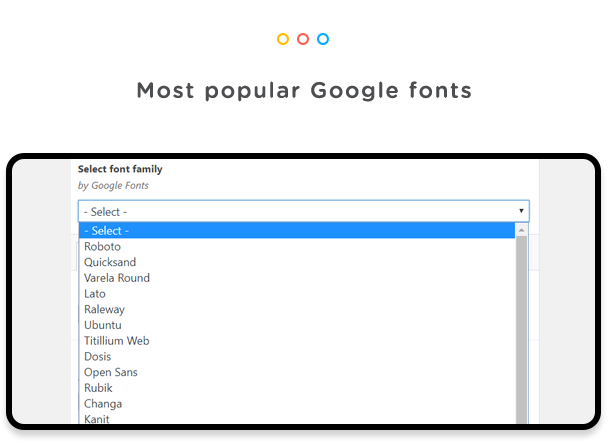Pick Changa in the font list
Image resolution: width=610 pixels, height=446 pixels.
pos(297,404)
